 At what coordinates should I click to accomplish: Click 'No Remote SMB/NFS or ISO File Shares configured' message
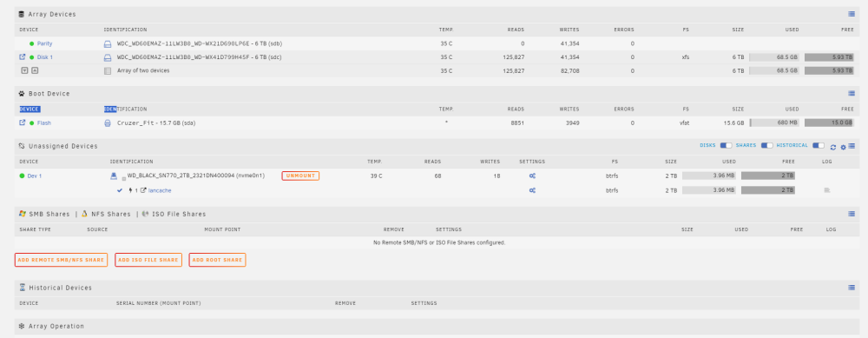[x=439, y=242]
